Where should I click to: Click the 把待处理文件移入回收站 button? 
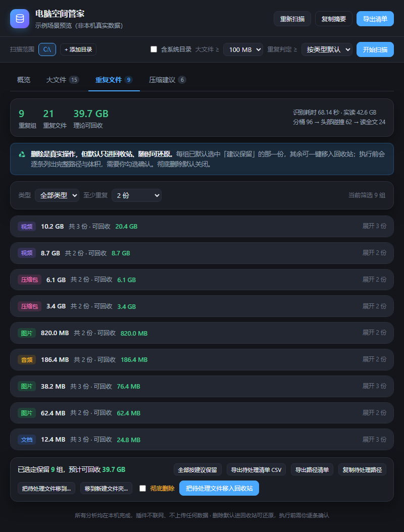pos(219,488)
